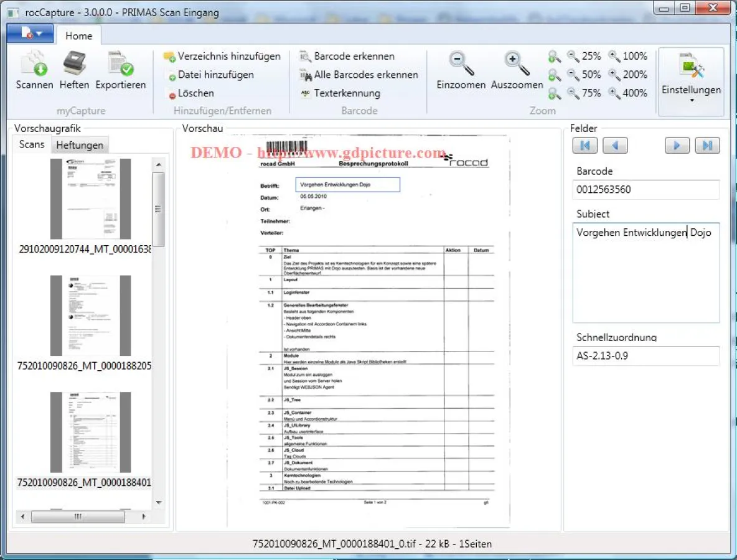Viewport: 737px width, 560px height.
Task: Click inside the Schnellzuordnung field
Action: tap(645, 356)
